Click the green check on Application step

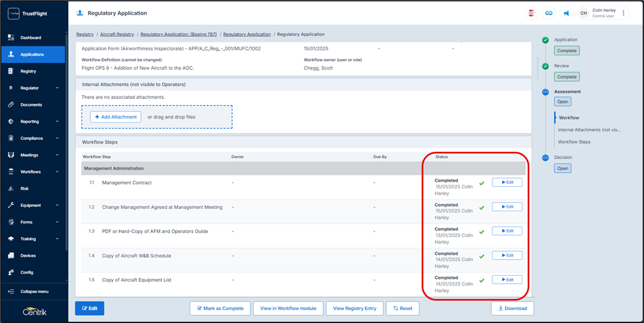[545, 40]
